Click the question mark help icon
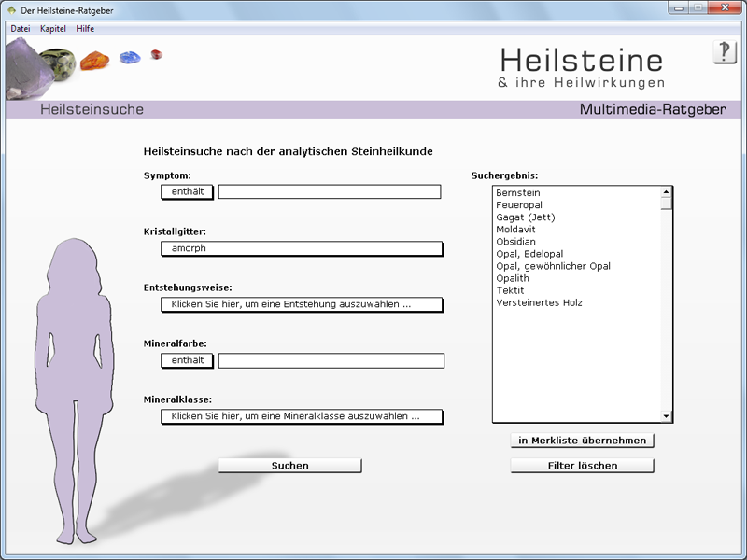 point(725,52)
